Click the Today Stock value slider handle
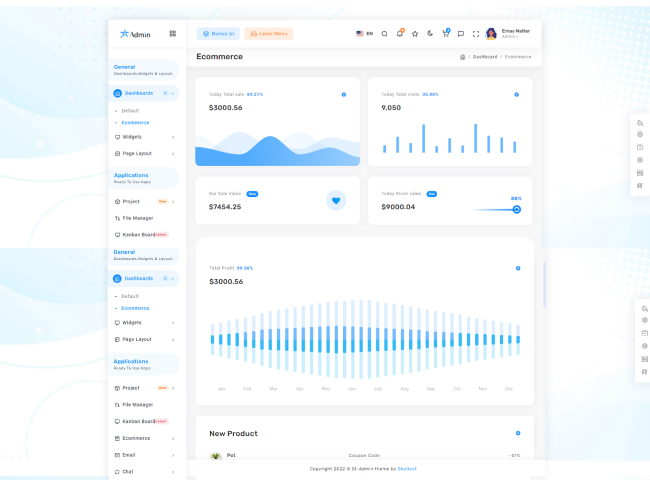The image size is (650, 480). pos(517,209)
